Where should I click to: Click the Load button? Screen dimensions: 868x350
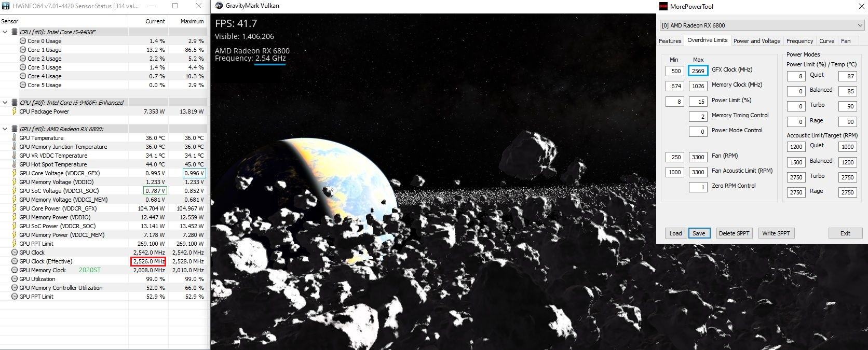pyautogui.click(x=675, y=233)
